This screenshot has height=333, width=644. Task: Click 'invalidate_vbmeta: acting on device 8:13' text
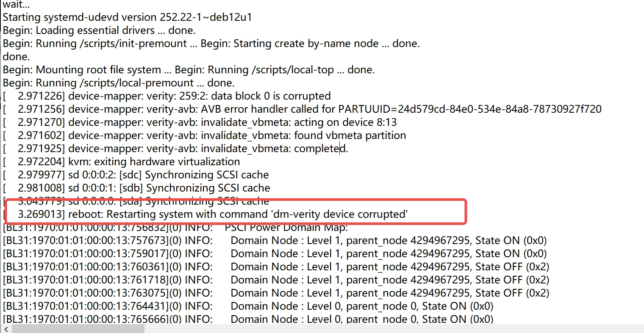pyautogui.click(x=299, y=122)
